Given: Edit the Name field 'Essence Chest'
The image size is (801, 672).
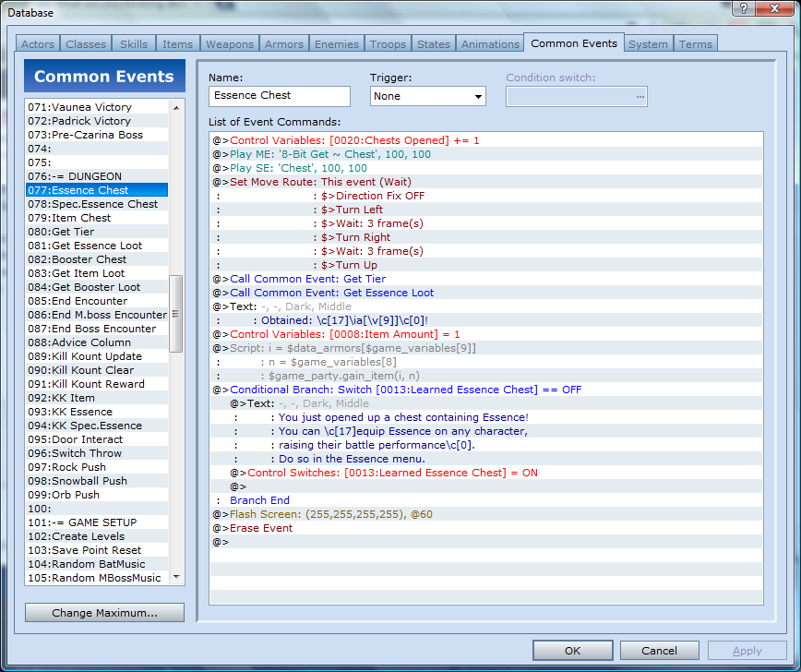Looking at the screenshot, I should point(280,96).
